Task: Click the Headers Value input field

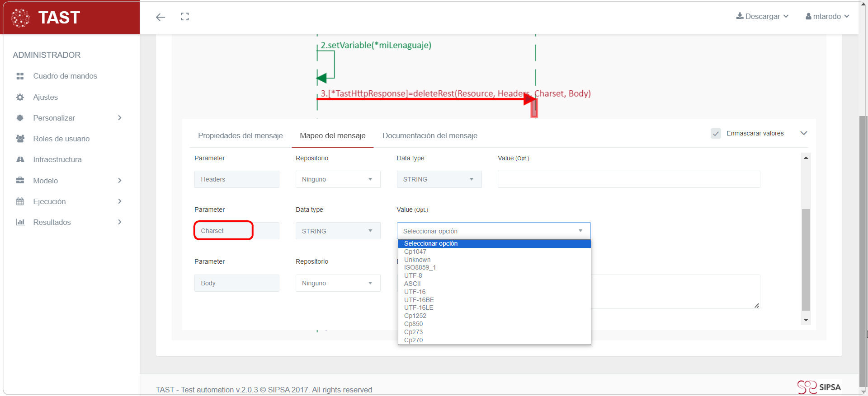Action: (628, 179)
